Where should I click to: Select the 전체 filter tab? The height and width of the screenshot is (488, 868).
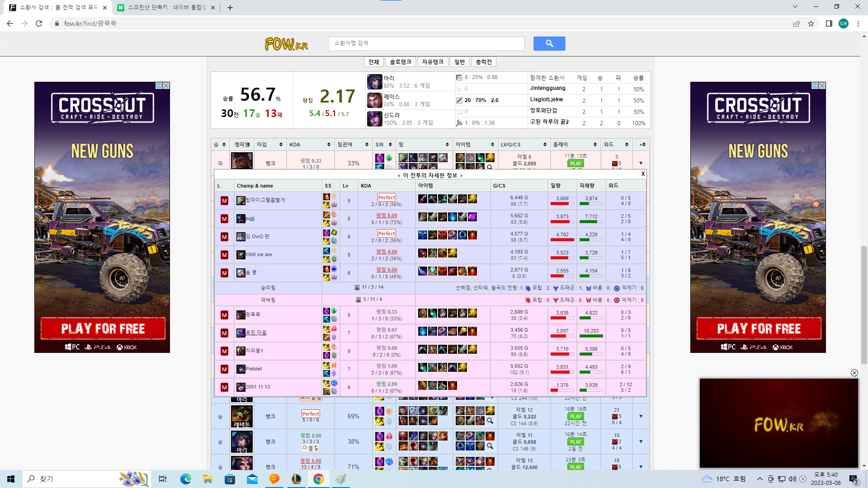click(x=374, y=62)
